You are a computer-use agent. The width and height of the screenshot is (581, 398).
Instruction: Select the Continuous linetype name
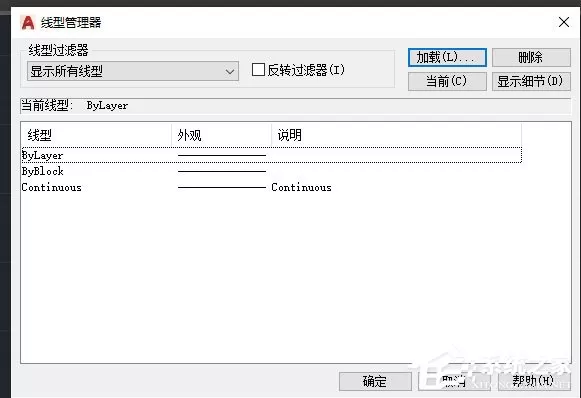52,188
